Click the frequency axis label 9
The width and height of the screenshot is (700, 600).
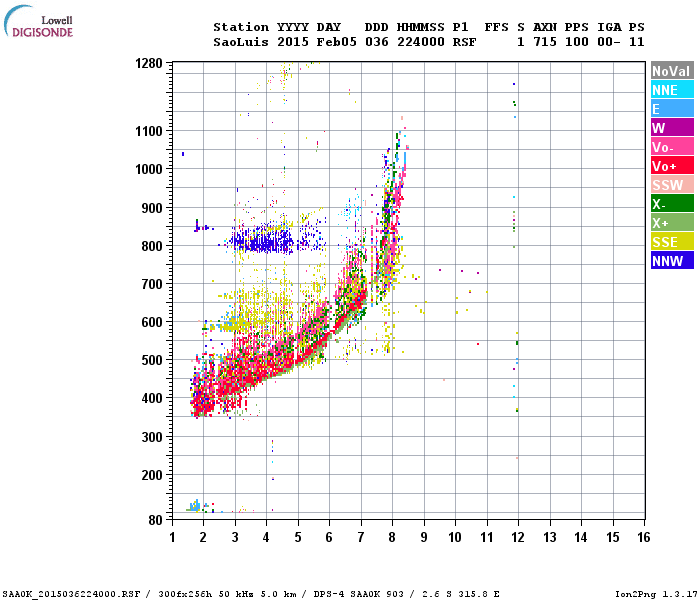pos(424,537)
